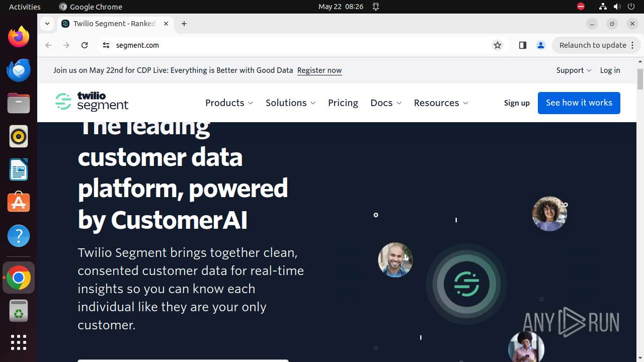644x362 pixels.
Task: Click the page vertical scrollbar thumb
Action: [640, 79]
